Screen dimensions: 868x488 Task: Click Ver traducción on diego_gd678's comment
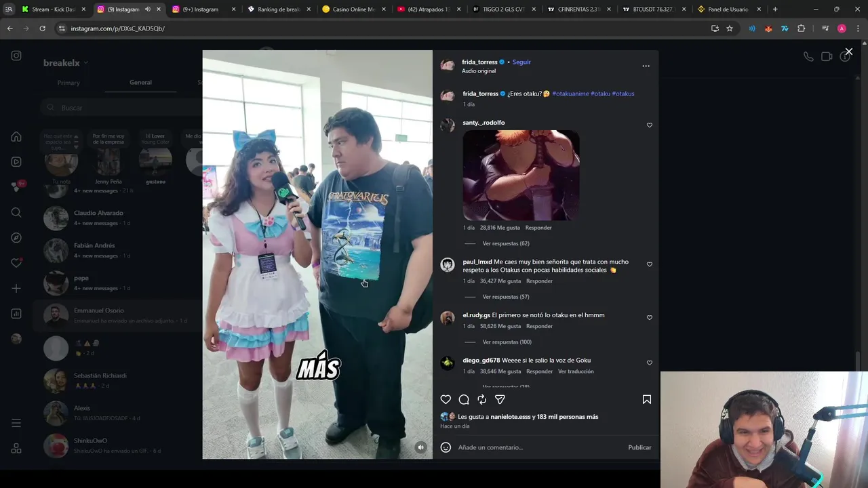(576, 371)
